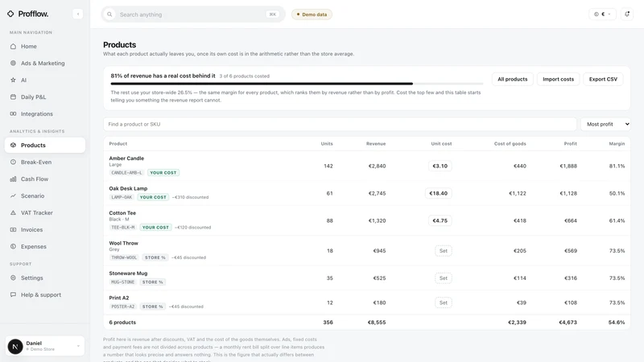Click the Help & support chat icon
644x362 pixels.
tap(13, 294)
